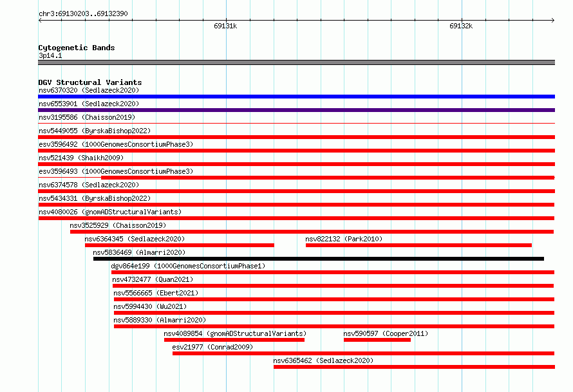Click the 3p14.1 band label
Screen dimensions: 573x392
pyautogui.click(x=50, y=55)
